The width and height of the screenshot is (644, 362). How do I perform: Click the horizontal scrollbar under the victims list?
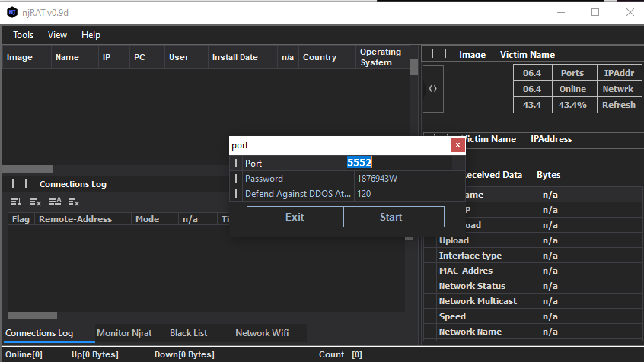[28, 169]
